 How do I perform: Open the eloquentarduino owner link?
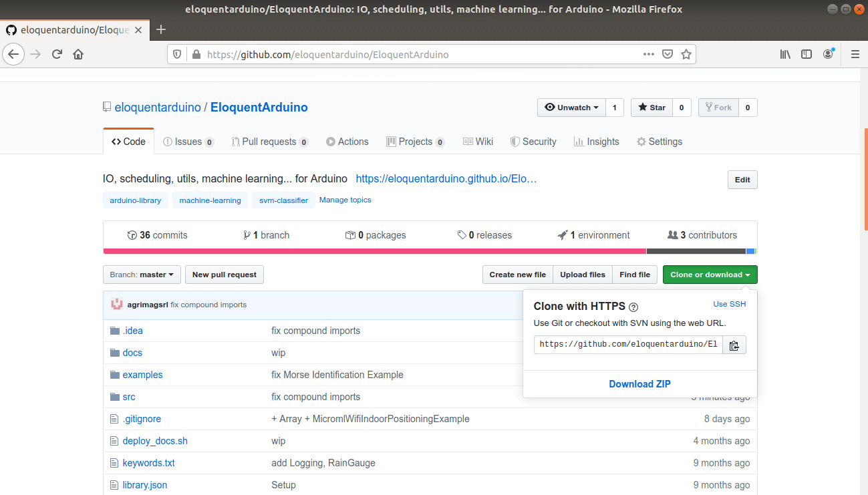coord(158,108)
